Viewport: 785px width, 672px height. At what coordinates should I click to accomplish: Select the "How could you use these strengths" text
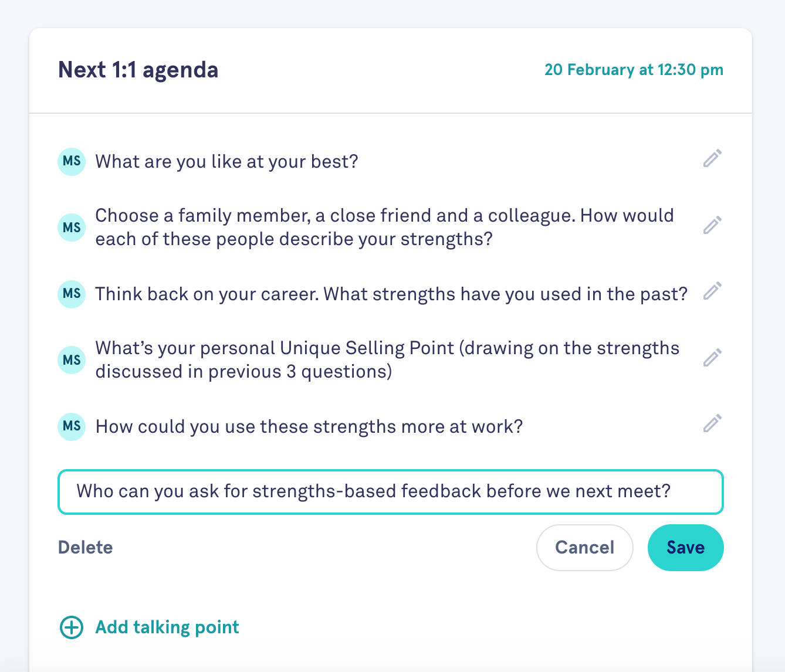(309, 427)
